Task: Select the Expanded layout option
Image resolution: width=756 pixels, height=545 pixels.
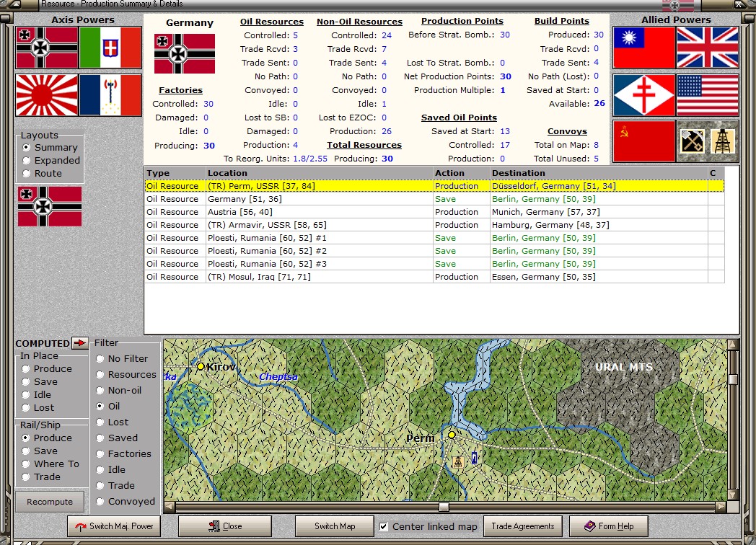Action: click(x=51, y=161)
